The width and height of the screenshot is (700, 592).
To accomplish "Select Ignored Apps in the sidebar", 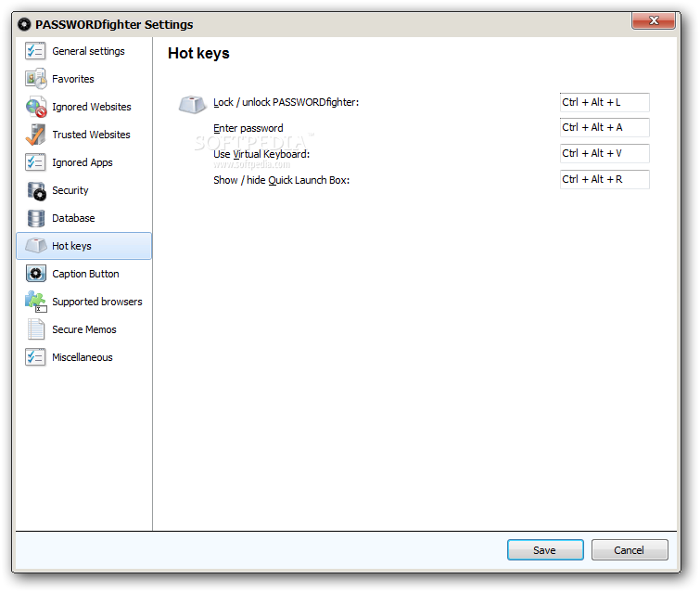I will 84,162.
